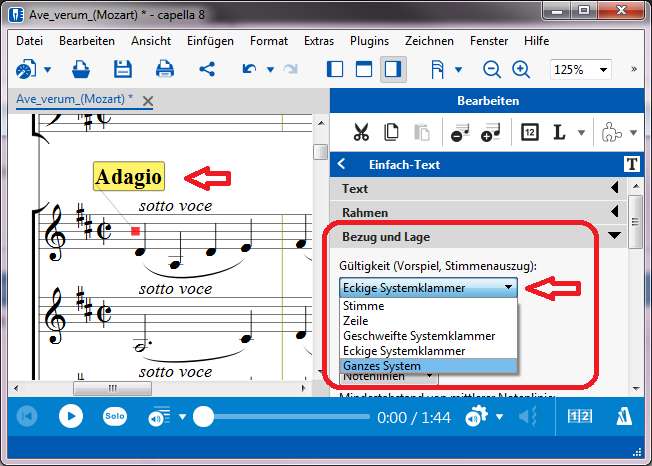Image resolution: width=652 pixels, height=466 pixels.
Task: Go back with the Einfach-Text chevron
Action: 342,164
